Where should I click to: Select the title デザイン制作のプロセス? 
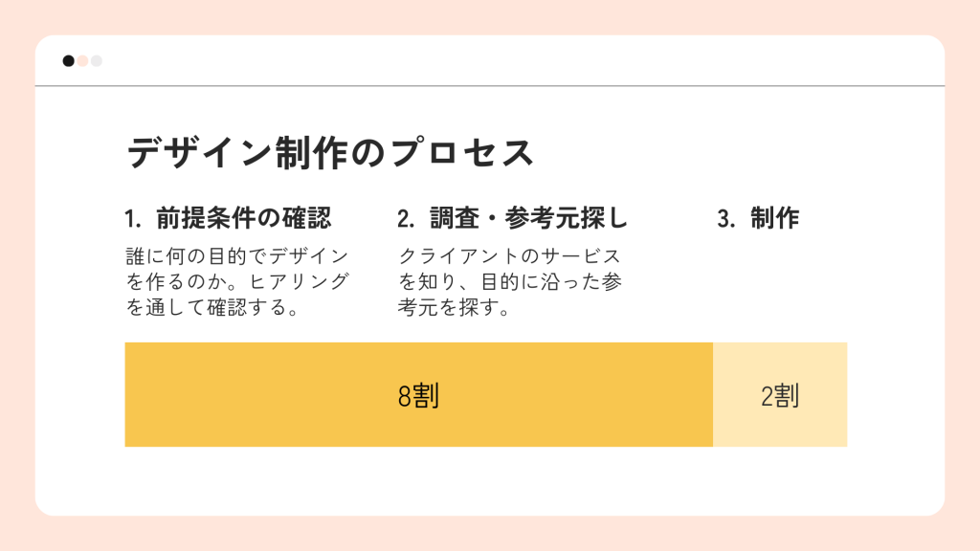click(x=330, y=153)
